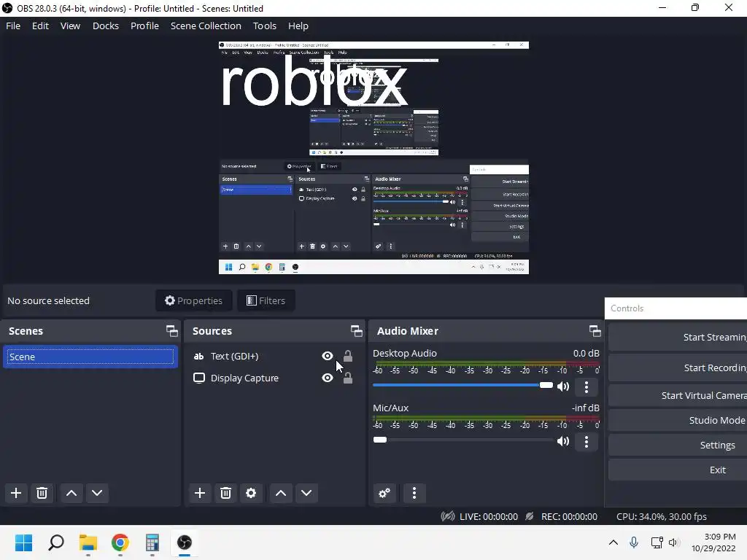Adjust Mic/Aux volume slider
747x560 pixels.
(x=462, y=440)
